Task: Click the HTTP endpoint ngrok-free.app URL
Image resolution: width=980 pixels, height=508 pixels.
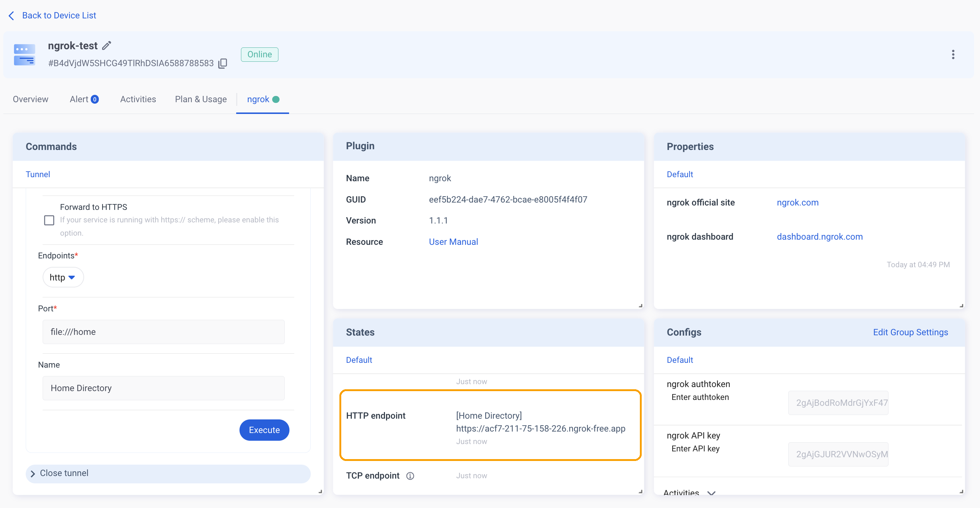Action: [541, 429]
